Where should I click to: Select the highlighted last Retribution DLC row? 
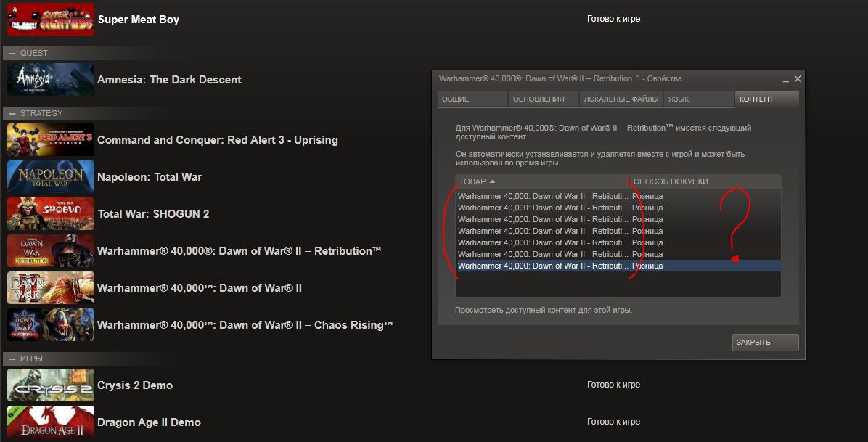(618, 266)
